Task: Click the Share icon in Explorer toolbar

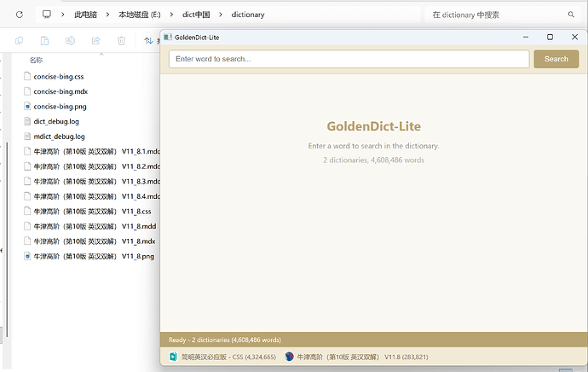Action: click(95, 41)
